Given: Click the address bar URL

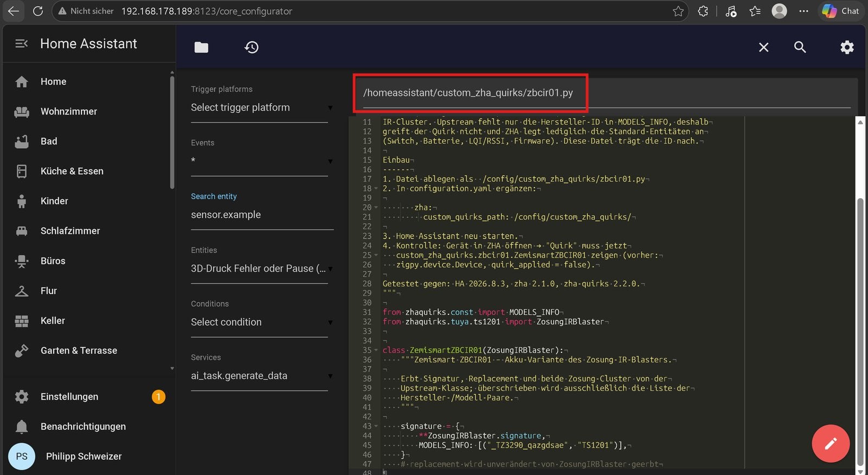Looking at the screenshot, I should [207, 11].
